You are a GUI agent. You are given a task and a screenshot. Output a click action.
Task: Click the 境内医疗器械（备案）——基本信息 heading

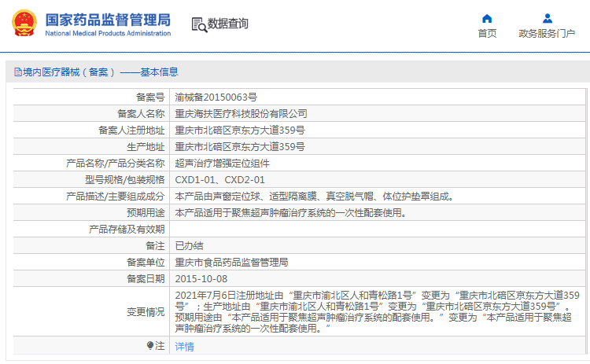coord(101,72)
